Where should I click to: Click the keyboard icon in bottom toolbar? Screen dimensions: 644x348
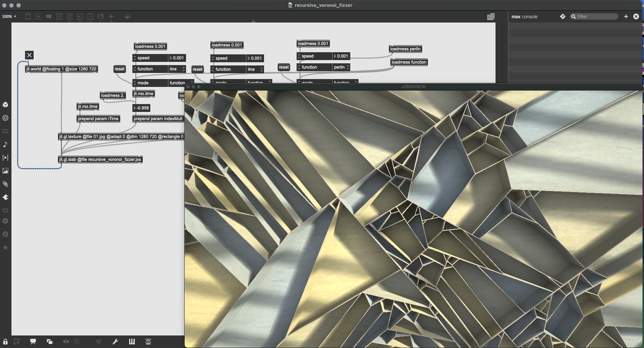(148, 342)
